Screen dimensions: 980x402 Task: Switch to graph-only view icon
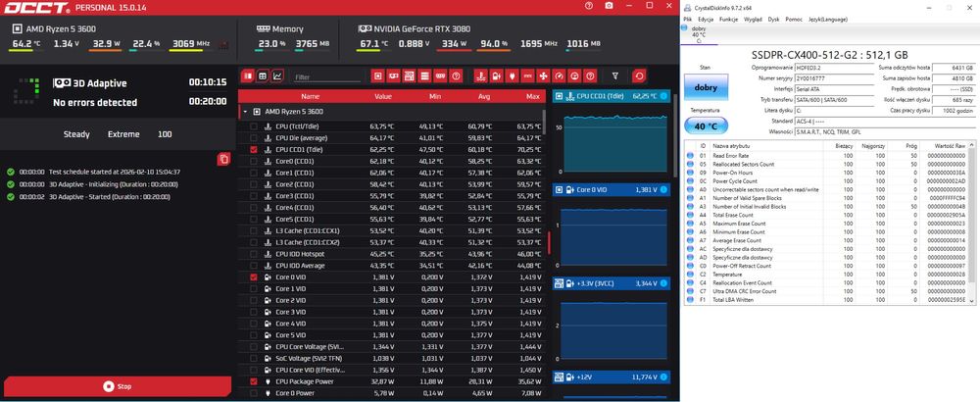277,75
